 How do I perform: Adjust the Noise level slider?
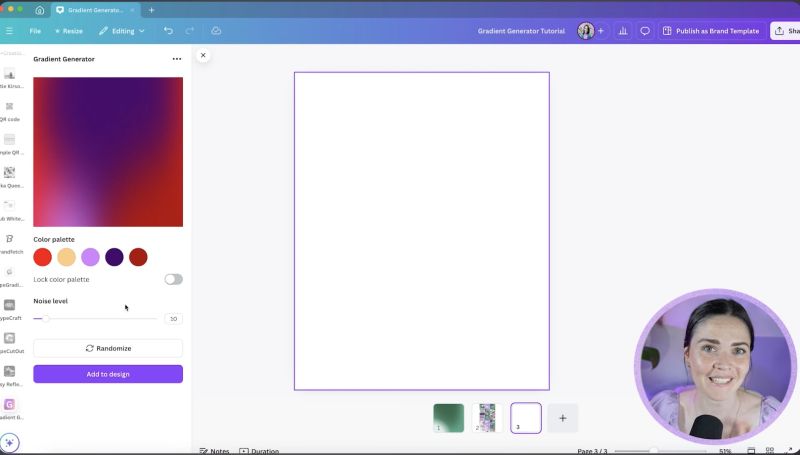[x=95, y=319]
